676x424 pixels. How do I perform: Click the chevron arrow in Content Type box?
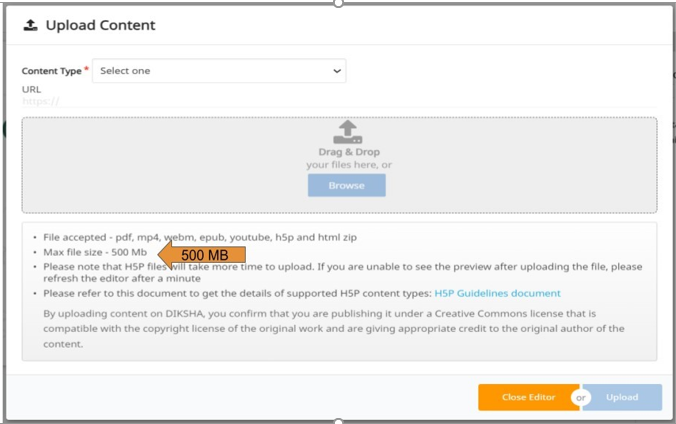(337, 71)
